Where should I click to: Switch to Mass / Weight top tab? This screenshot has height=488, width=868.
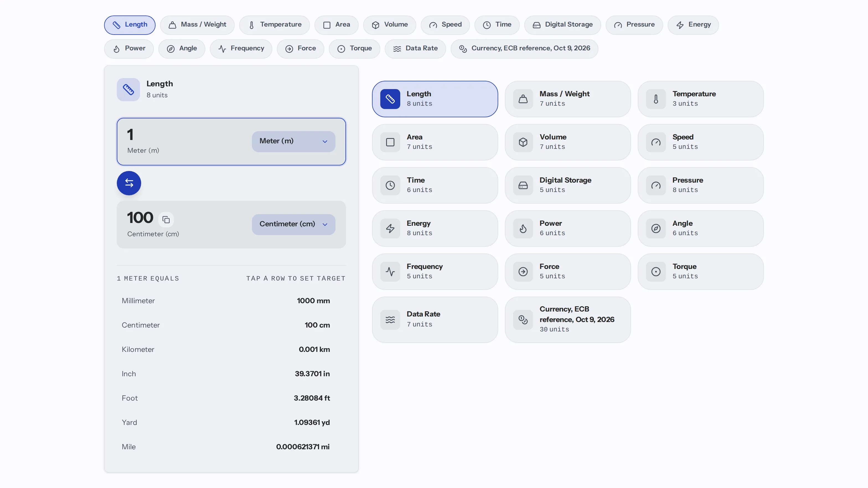197,25
